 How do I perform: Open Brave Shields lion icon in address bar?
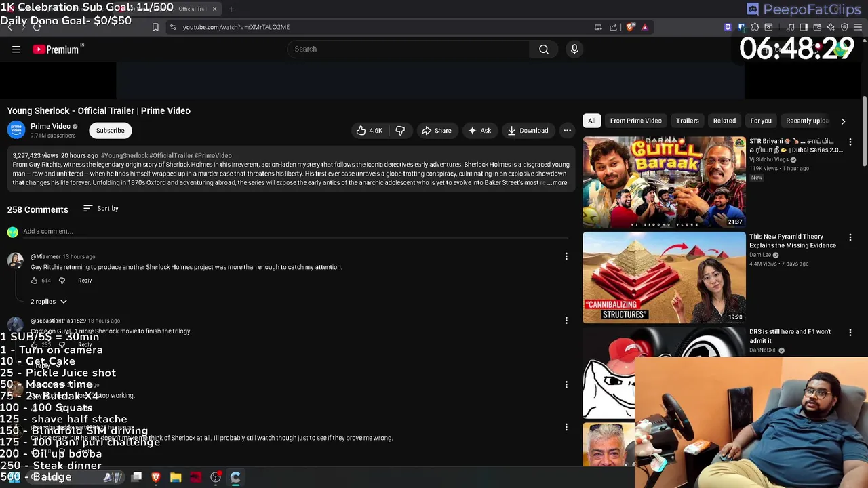(x=630, y=27)
